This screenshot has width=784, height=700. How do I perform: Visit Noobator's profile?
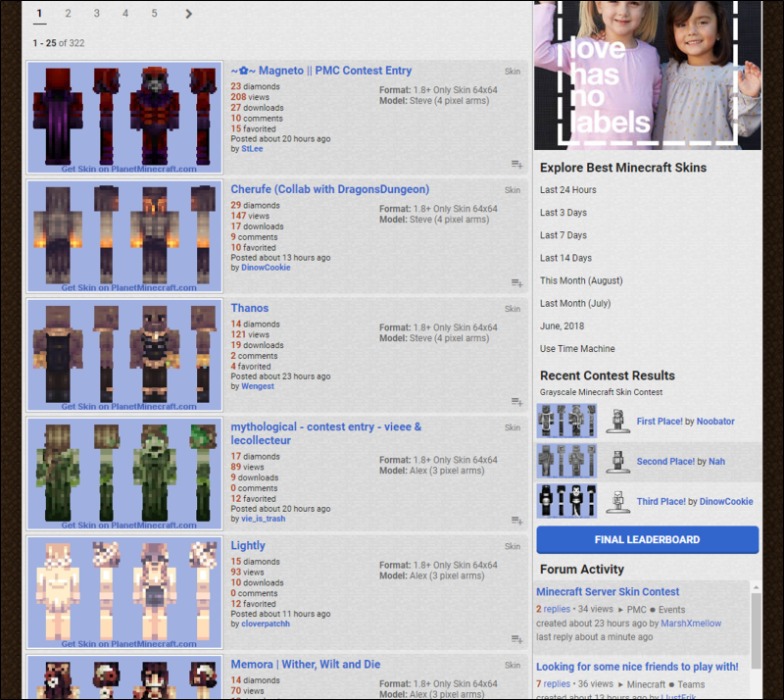(715, 421)
